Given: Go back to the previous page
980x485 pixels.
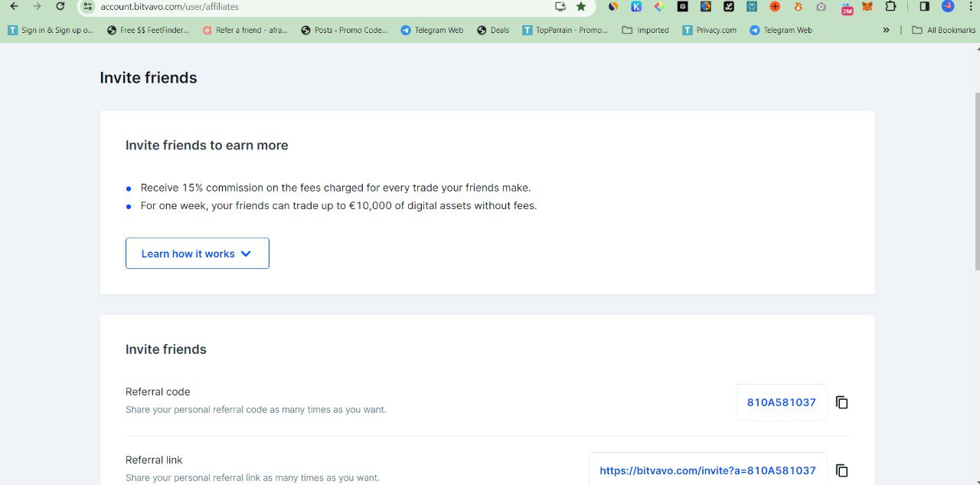Looking at the screenshot, I should [x=14, y=6].
